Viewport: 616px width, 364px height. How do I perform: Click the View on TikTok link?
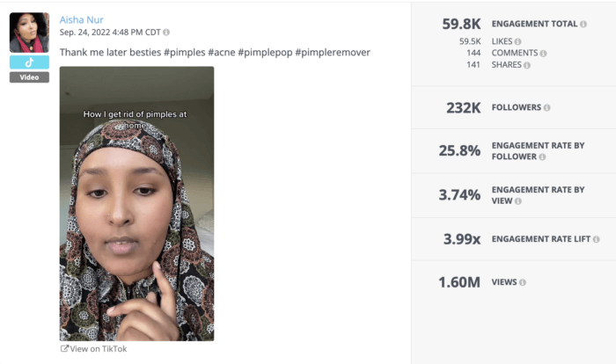pos(93,349)
